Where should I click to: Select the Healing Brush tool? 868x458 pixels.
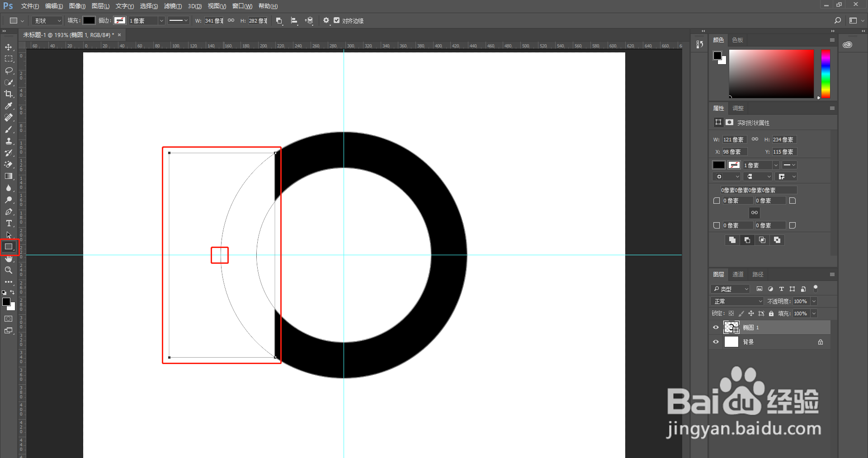click(9, 117)
